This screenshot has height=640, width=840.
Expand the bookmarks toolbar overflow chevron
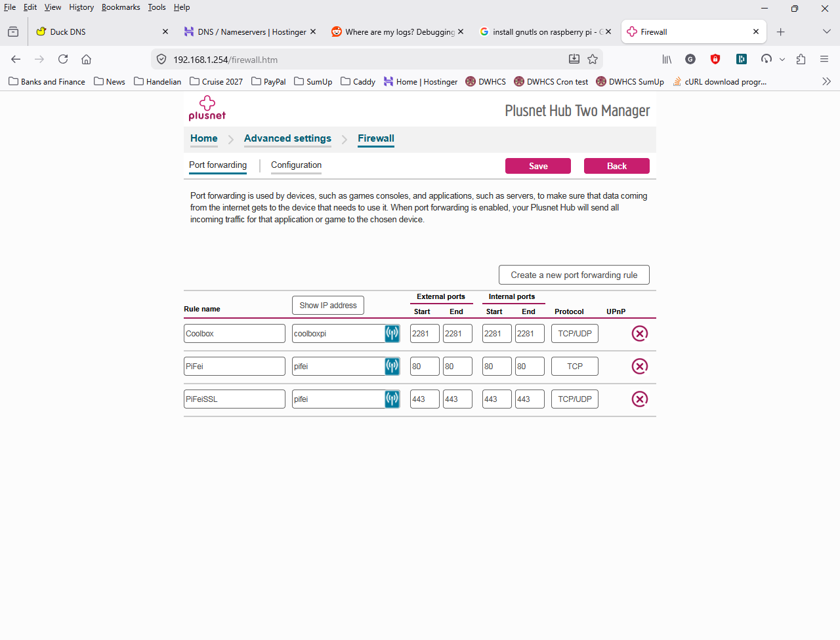point(826,82)
